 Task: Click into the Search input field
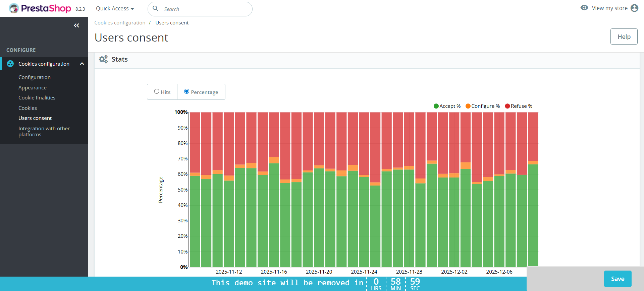(x=205, y=9)
